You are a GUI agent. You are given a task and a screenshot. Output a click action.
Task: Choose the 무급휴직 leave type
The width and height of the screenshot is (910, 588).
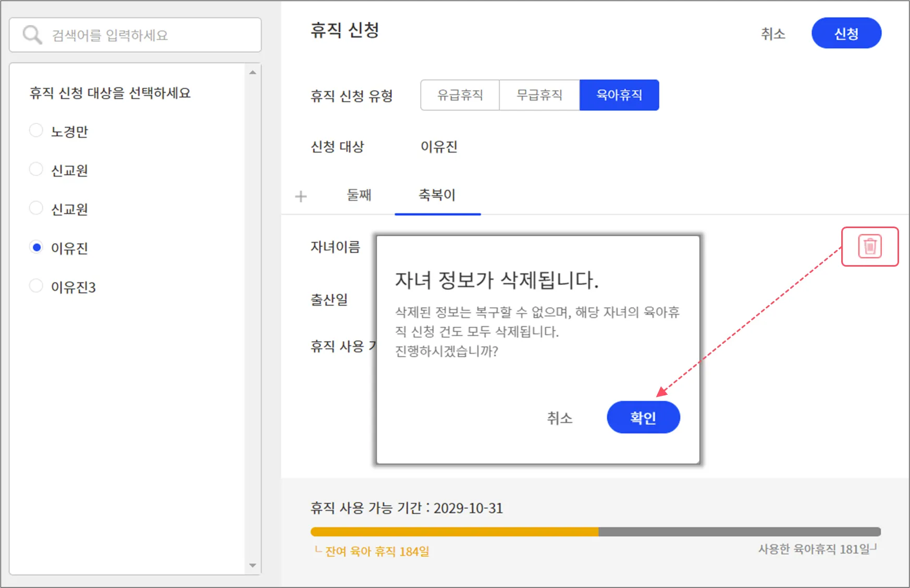(x=539, y=95)
